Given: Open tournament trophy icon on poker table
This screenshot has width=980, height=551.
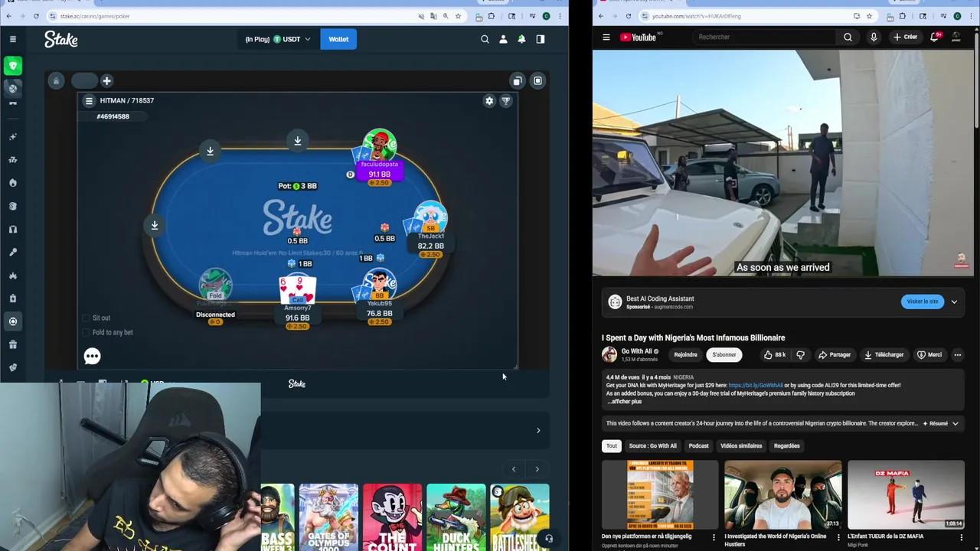Looking at the screenshot, I should (x=506, y=101).
